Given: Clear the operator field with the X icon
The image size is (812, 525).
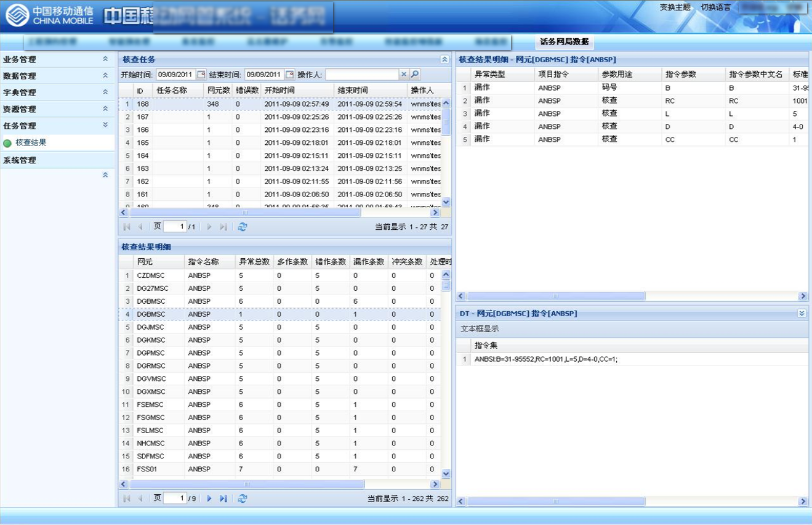Looking at the screenshot, I should [x=404, y=75].
